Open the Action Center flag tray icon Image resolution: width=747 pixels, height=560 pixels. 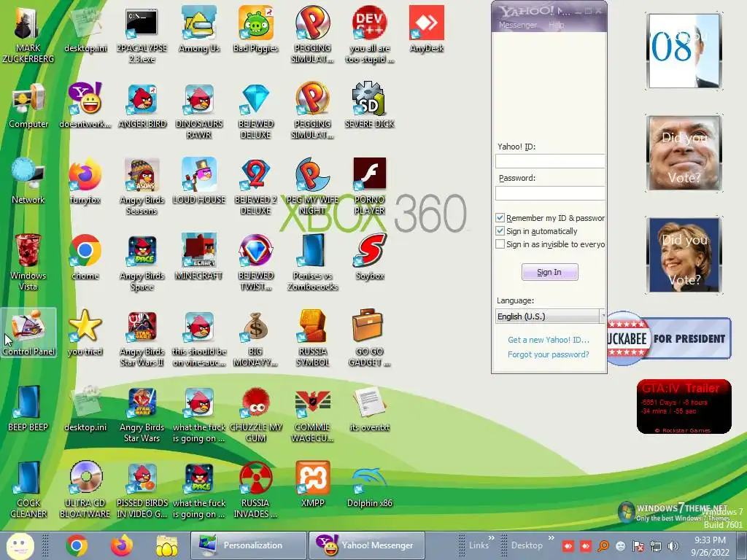click(x=638, y=545)
